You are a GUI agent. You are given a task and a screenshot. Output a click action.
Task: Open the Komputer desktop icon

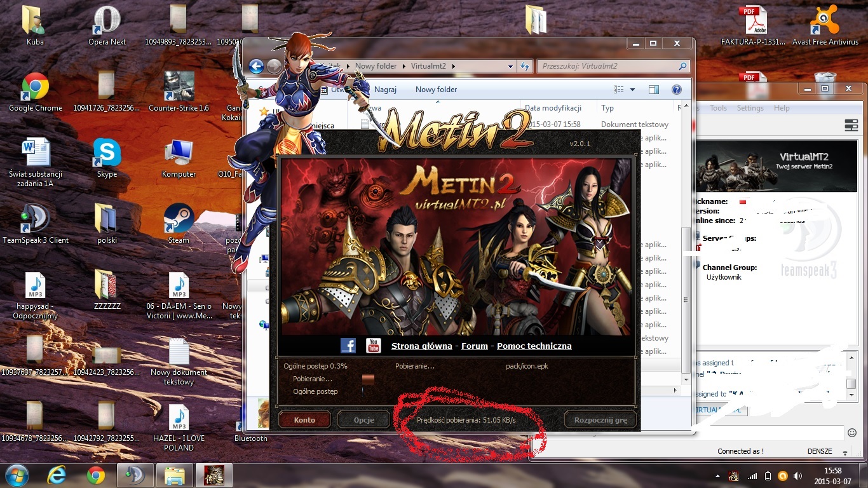pyautogui.click(x=179, y=159)
